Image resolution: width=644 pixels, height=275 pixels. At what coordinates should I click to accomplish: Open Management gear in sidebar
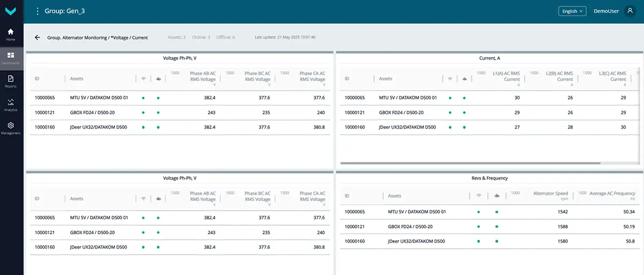tap(11, 128)
